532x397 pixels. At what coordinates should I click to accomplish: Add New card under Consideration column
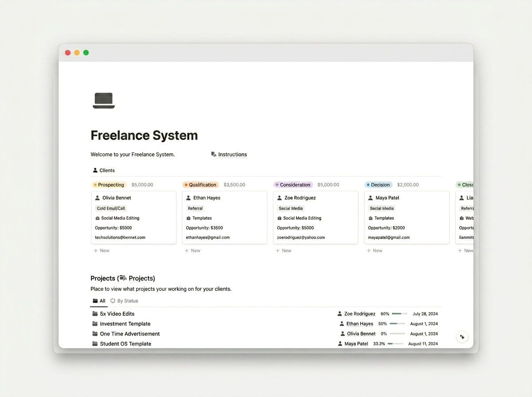coord(284,250)
